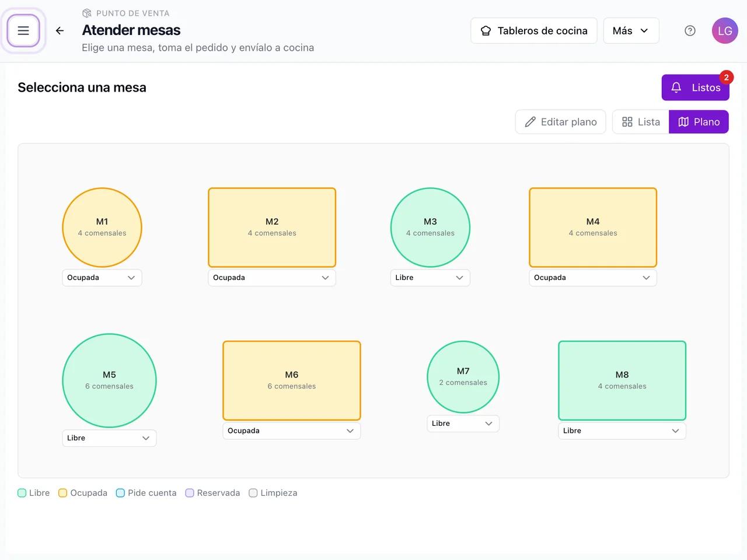Switch to Plano view
747x560 pixels.
699,122
